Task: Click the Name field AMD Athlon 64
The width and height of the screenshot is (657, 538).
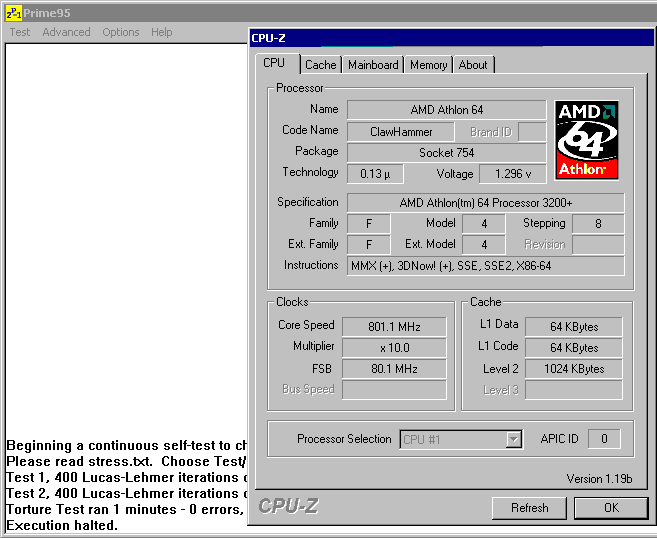Action: 447,110
